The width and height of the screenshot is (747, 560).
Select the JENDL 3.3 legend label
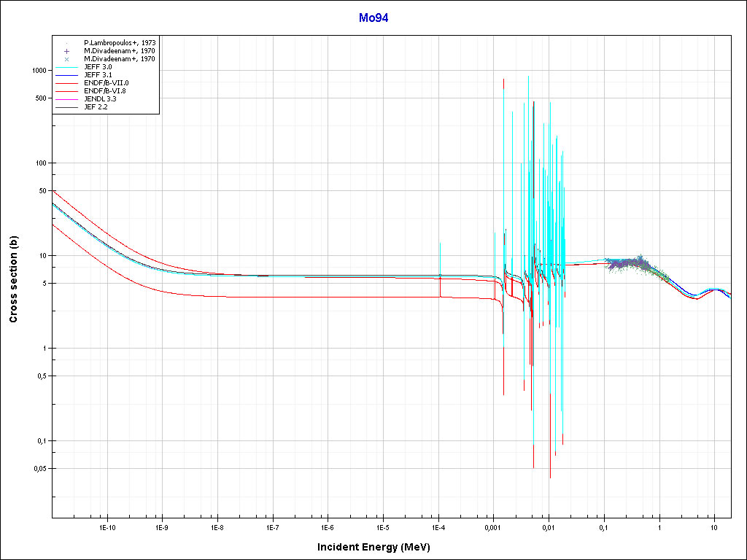tap(101, 98)
